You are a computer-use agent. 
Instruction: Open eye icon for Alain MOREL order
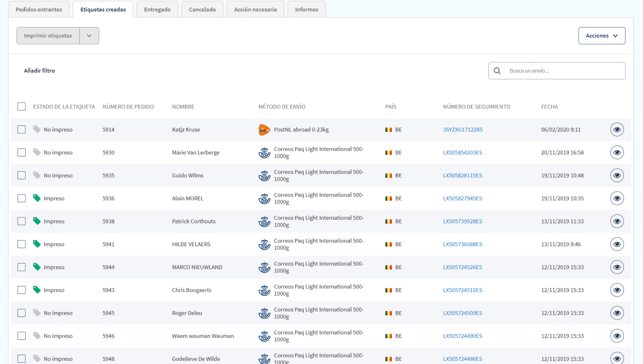pyautogui.click(x=617, y=198)
